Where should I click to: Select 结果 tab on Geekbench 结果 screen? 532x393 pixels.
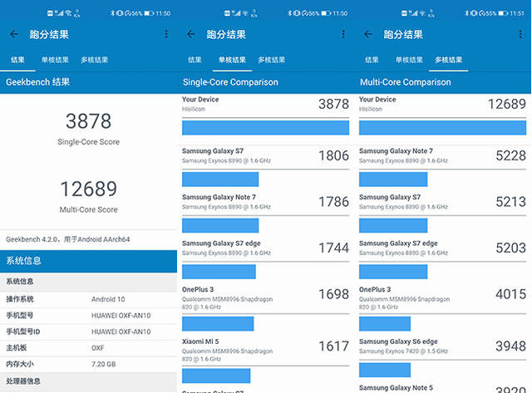[17, 60]
